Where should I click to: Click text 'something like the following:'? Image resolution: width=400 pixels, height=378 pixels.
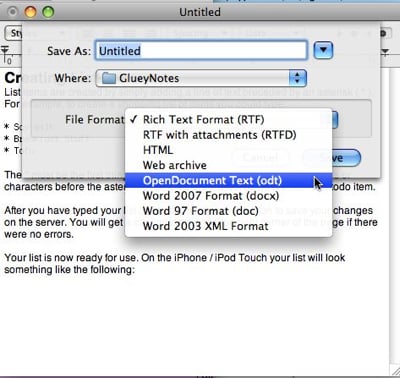(x=70, y=269)
